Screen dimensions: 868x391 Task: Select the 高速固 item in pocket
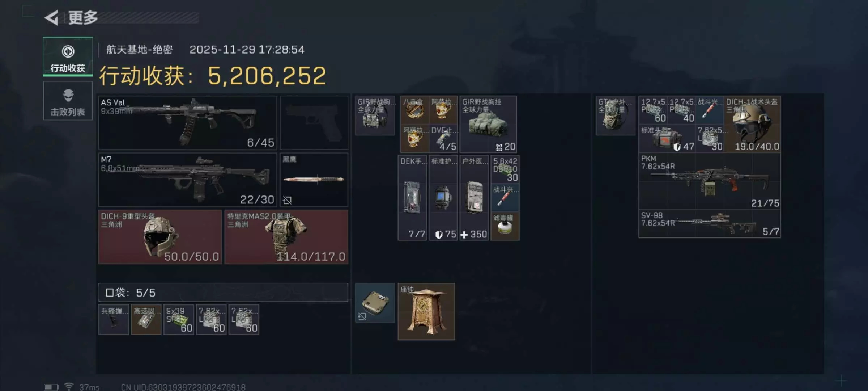tap(146, 320)
